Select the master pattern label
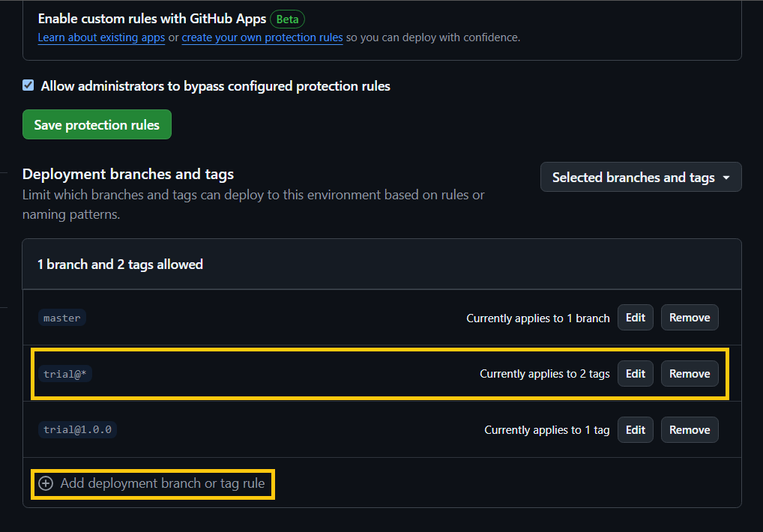 pos(62,318)
